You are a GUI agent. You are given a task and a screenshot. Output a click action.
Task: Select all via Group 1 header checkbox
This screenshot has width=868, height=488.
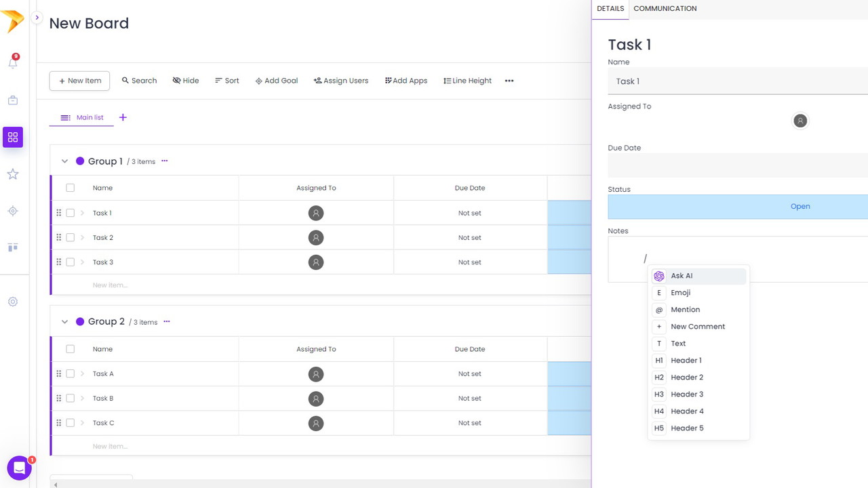pos(71,188)
